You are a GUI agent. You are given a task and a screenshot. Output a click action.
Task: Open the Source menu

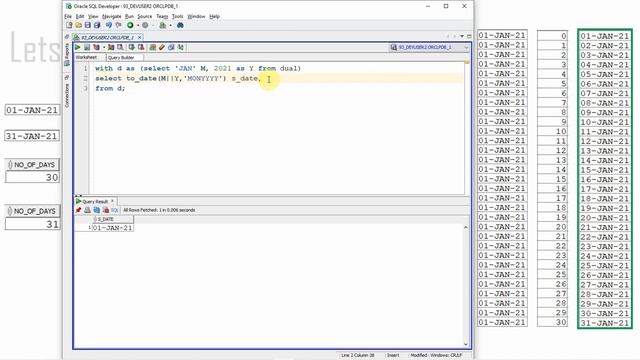(144, 16)
